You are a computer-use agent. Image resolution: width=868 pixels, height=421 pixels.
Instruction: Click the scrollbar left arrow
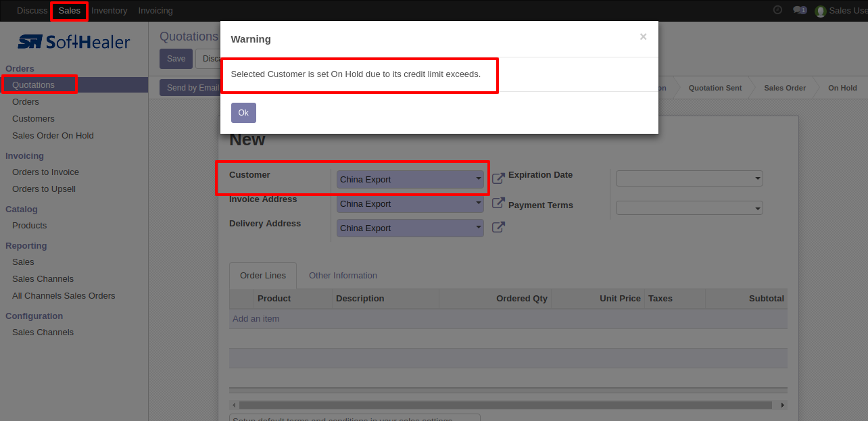tap(234, 405)
